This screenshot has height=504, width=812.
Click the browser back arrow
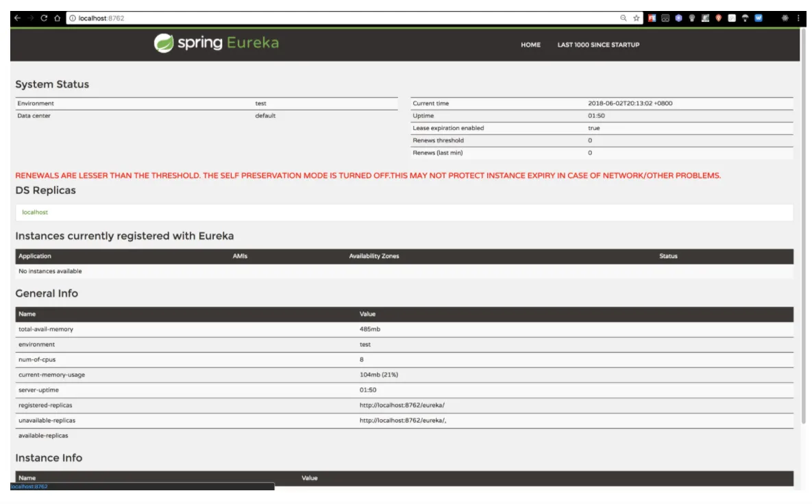18,18
